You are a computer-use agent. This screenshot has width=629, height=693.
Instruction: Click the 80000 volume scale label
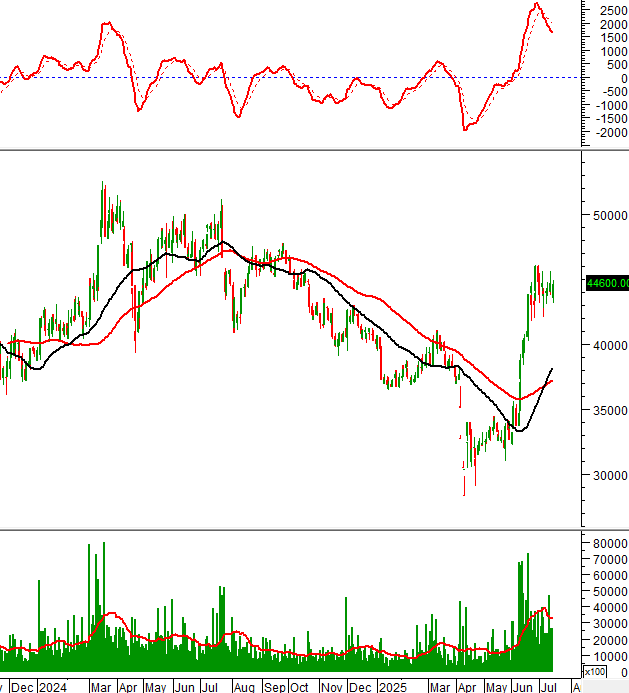pyautogui.click(x=606, y=542)
